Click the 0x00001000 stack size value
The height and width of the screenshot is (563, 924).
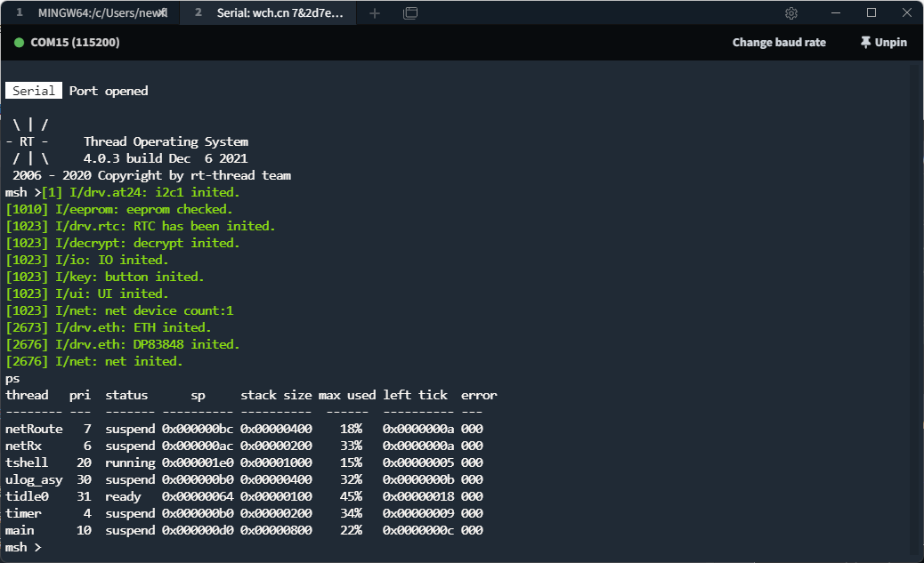(276, 462)
